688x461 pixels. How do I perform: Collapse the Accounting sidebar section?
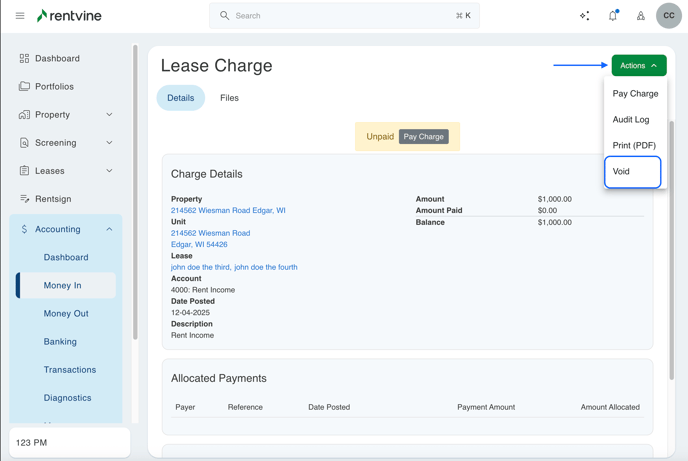tap(109, 229)
